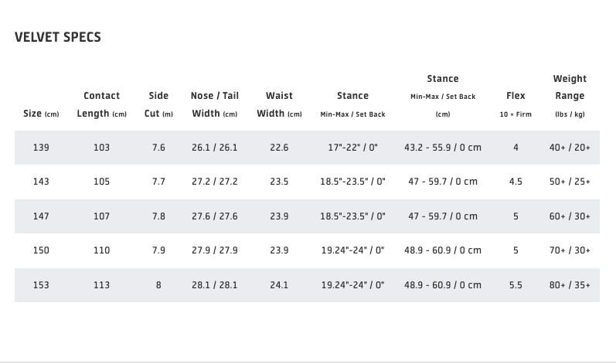Select the Contact Length column header
This screenshot has width=616, height=364.
pos(101,104)
